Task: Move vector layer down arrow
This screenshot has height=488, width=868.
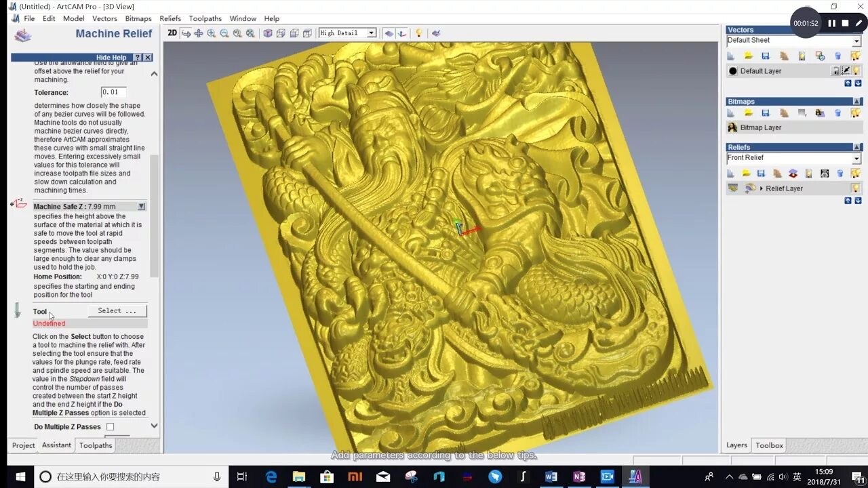Action: coord(857,83)
